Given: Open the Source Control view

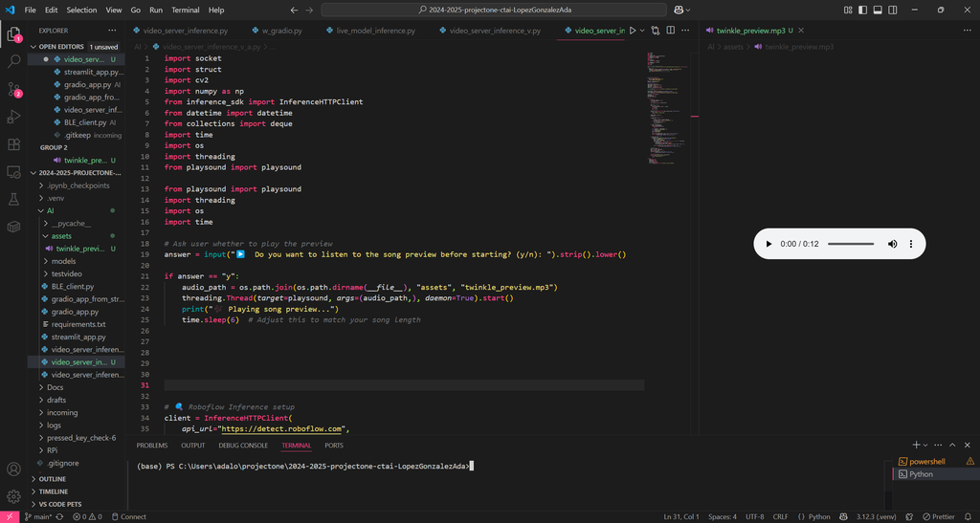Looking at the screenshot, I should [x=14, y=89].
